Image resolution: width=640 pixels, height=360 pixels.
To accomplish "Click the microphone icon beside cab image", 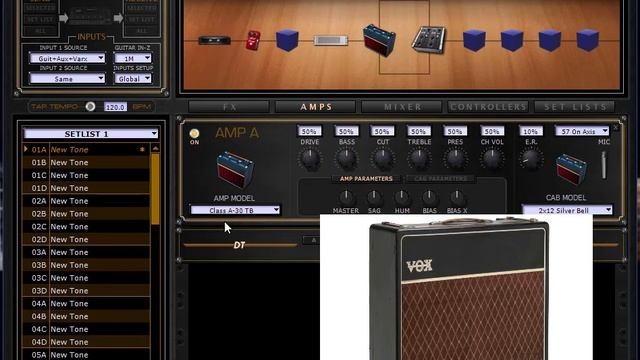I will point(604,165).
